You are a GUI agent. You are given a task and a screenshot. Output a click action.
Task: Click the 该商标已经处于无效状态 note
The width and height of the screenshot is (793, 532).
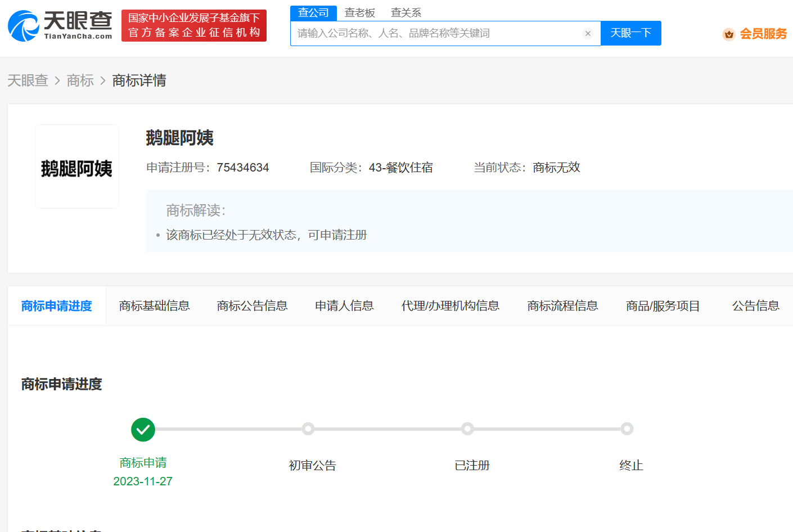(266, 235)
